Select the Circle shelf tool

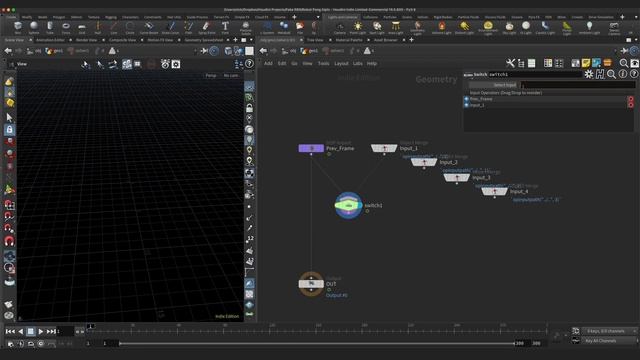[x=130, y=27]
